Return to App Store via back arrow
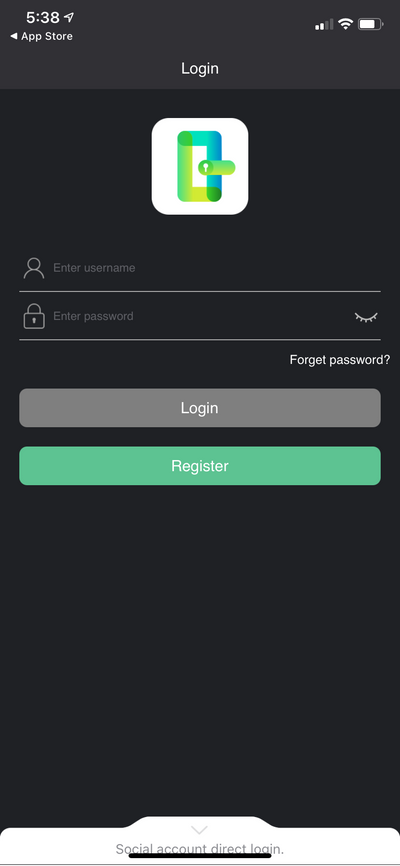Viewport: 400px width, 866px height. tap(13, 36)
